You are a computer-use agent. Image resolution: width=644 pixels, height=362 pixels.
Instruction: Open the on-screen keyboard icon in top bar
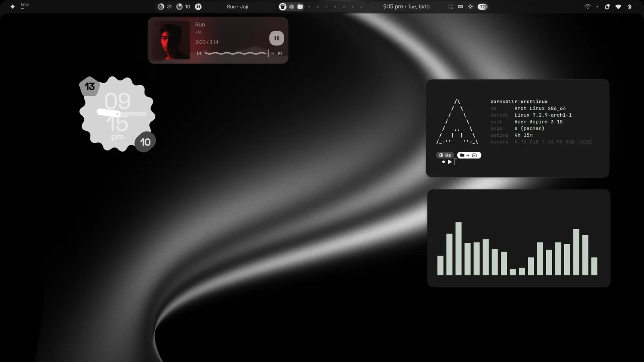[460, 6]
